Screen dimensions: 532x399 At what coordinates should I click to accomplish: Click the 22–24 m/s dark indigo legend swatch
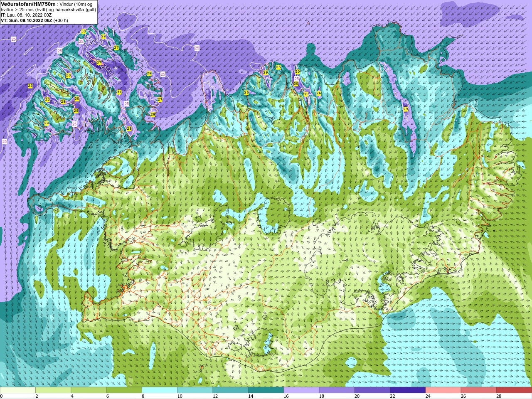[x=408, y=390]
